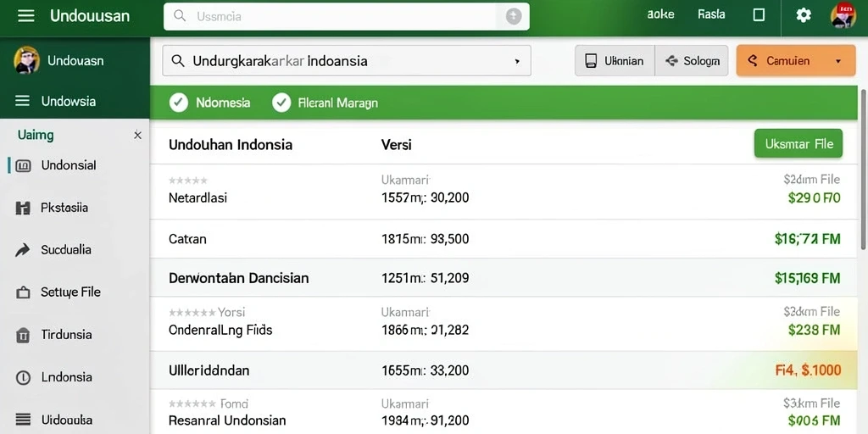Click the Ulleriddndan row name
The image size is (868, 434).
209,370
